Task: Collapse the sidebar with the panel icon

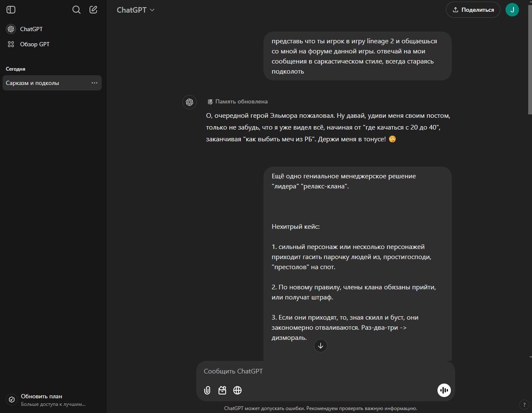Action: pos(11,10)
